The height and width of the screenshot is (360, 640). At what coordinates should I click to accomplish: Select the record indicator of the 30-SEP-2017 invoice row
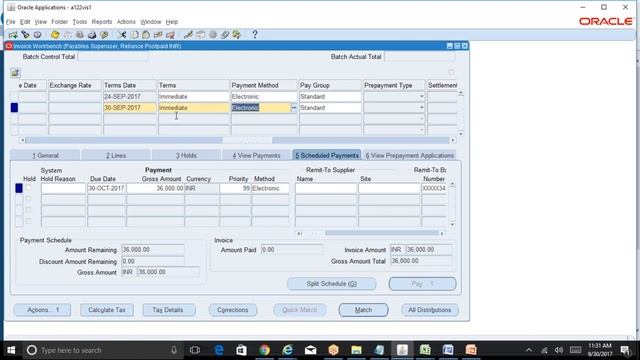[x=14, y=107]
